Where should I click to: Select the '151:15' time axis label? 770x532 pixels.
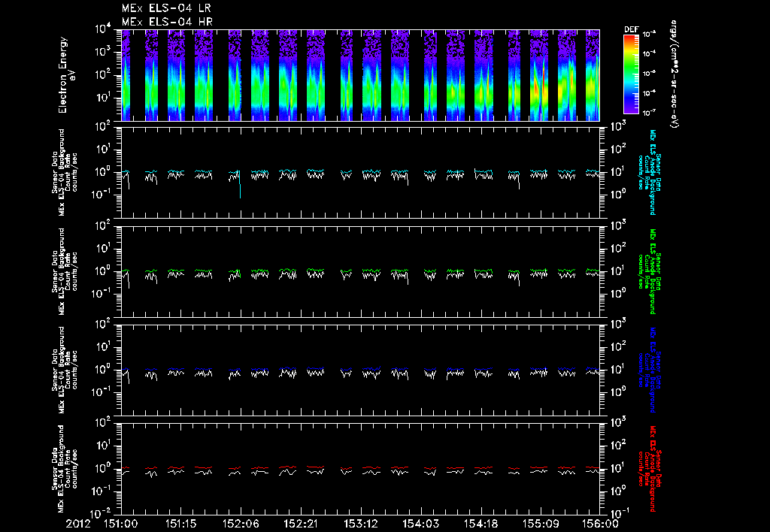tap(180, 524)
